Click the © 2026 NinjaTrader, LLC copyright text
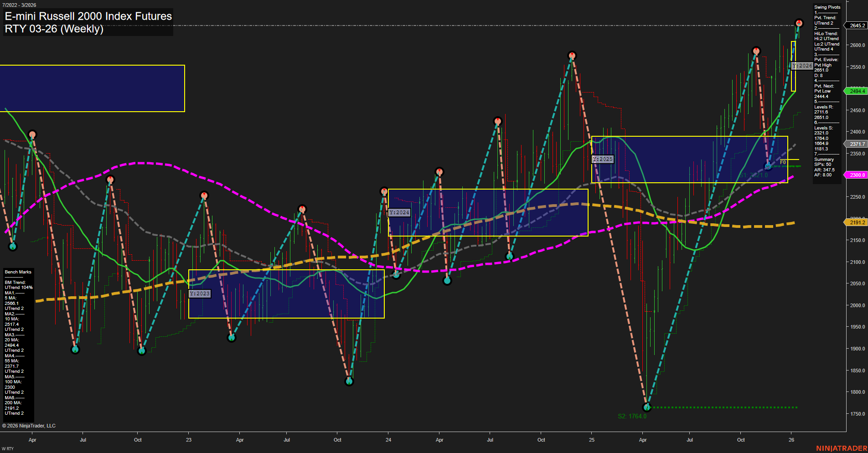 tap(29, 425)
